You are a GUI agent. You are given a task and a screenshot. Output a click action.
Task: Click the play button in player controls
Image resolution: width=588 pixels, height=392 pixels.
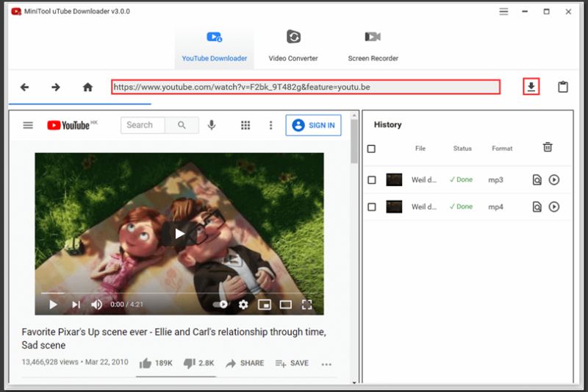coord(53,304)
